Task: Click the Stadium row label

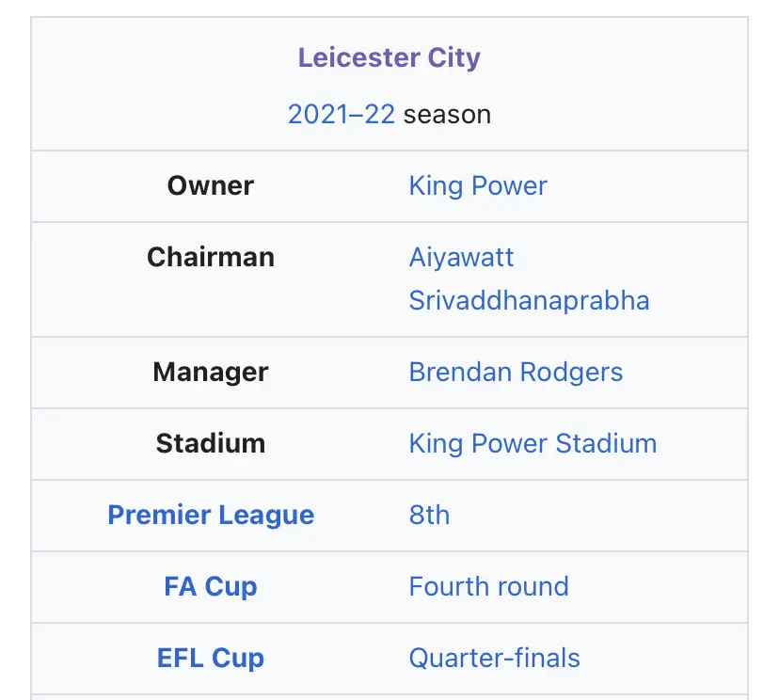Action: (x=211, y=443)
